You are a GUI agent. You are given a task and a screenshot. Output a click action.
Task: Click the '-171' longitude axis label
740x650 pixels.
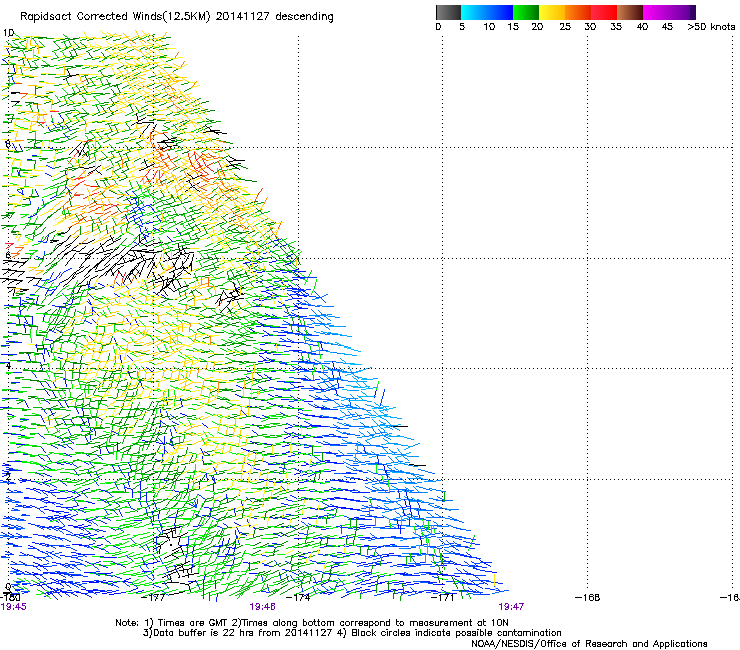[443, 598]
